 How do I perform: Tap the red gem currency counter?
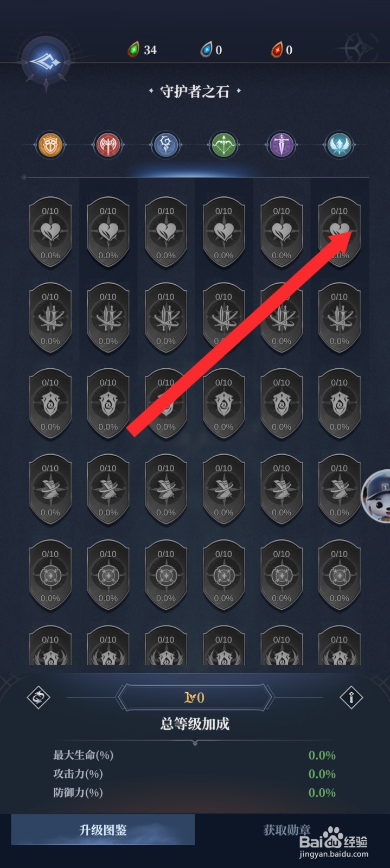pyautogui.click(x=282, y=50)
